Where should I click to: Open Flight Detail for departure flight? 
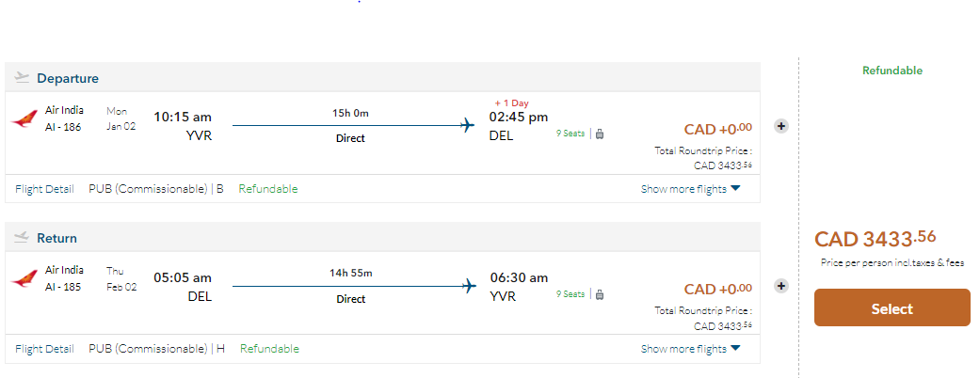click(44, 189)
